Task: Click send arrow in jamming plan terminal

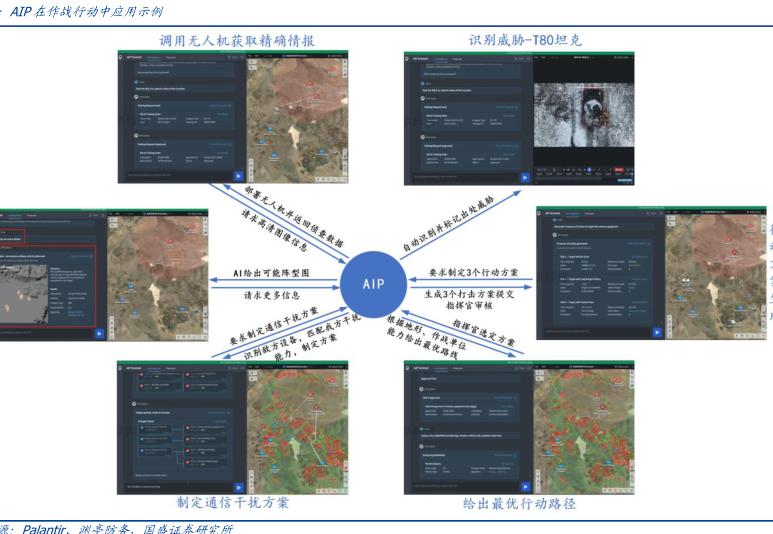Action: tap(240, 486)
